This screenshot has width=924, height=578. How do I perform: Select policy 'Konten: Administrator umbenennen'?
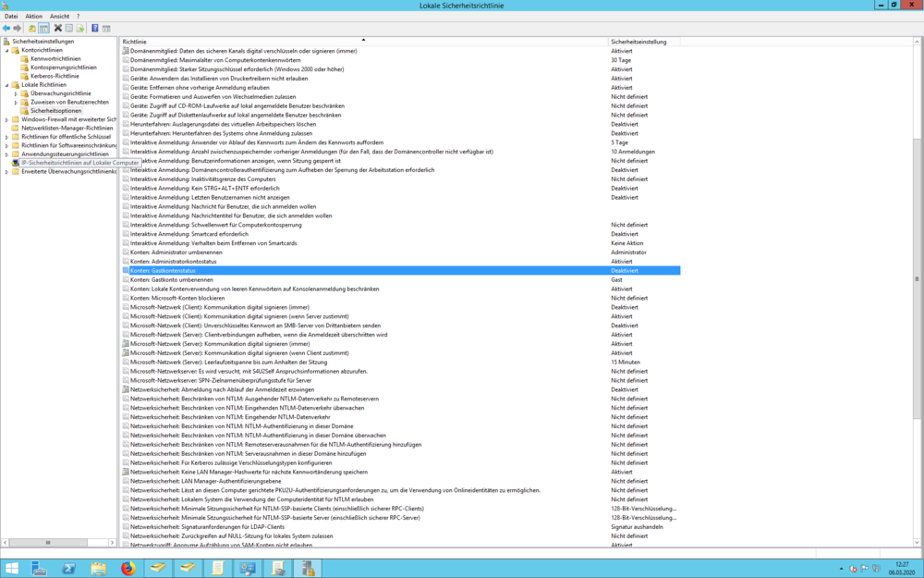pos(176,252)
